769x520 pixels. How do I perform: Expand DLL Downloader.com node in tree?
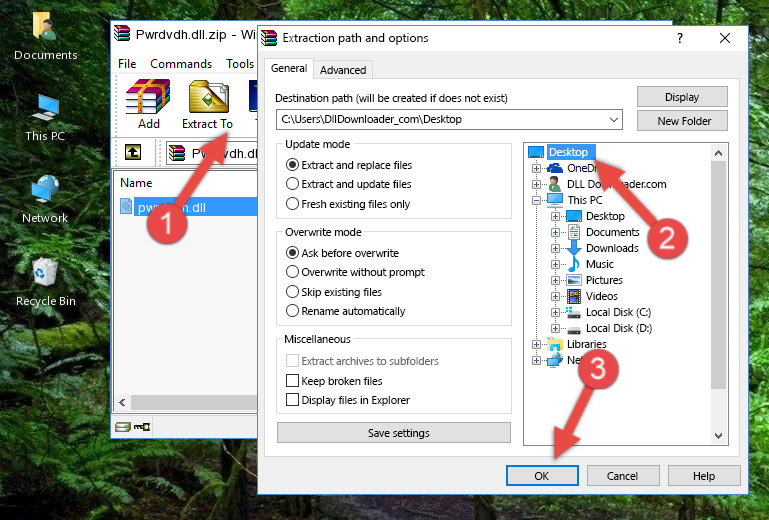point(537,184)
